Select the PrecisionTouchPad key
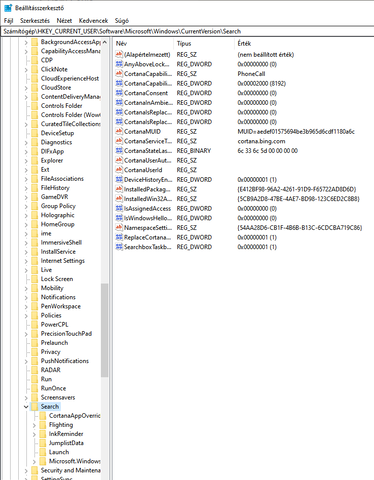Screen dimensions: 374x480 point(66,334)
